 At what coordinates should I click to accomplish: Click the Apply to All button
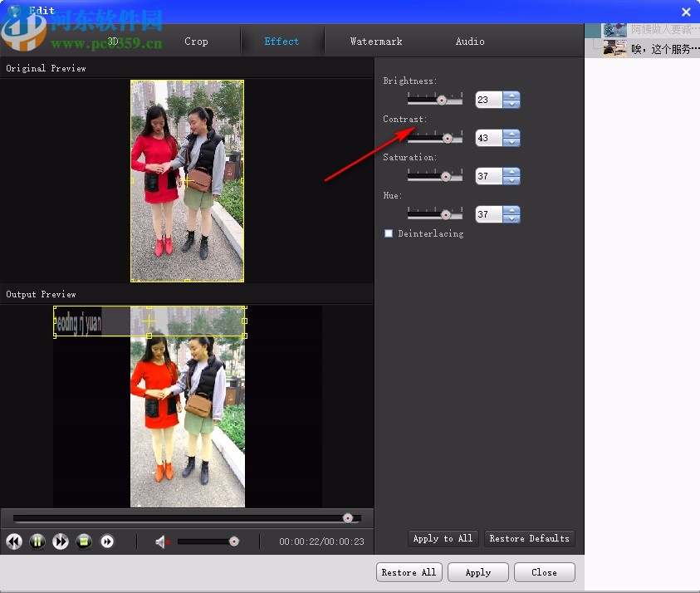coord(443,538)
